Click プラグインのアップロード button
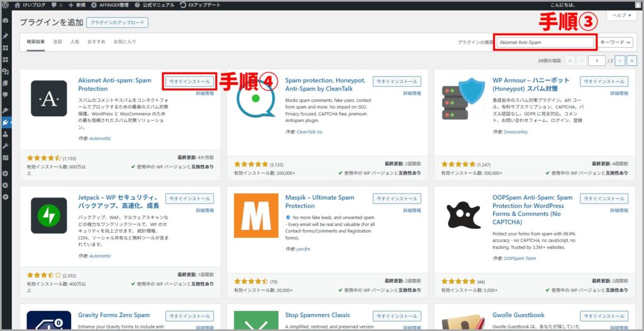Screen dimensions: 644x331 tap(117, 23)
